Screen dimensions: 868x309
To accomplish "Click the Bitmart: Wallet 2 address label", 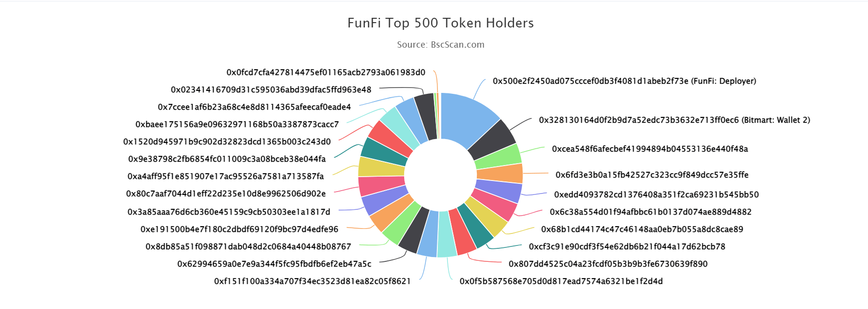I will click(x=674, y=120).
